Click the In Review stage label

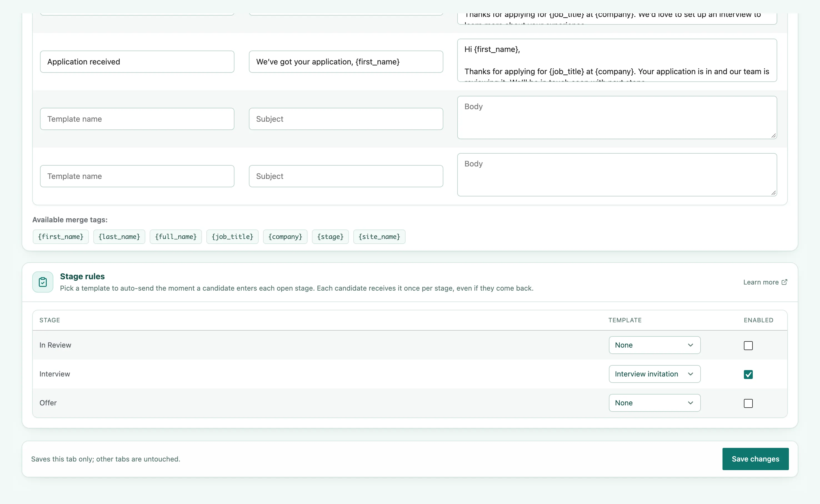55,345
